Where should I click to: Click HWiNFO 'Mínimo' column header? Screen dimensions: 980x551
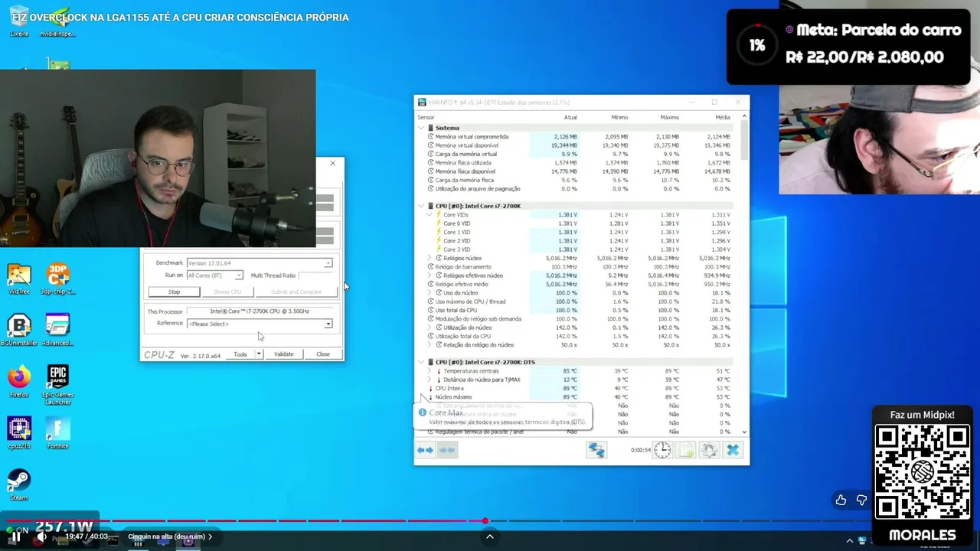pyautogui.click(x=619, y=117)
